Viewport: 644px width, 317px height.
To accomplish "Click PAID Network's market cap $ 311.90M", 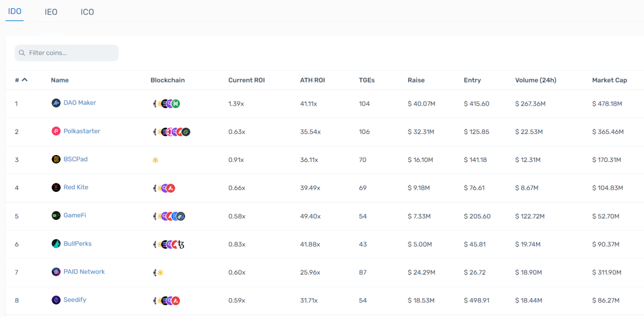I will coord(607,272).
